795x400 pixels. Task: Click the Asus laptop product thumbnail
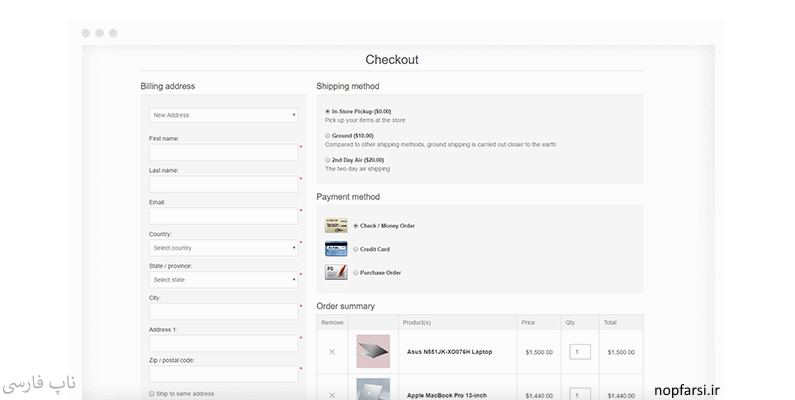point(372,351)
